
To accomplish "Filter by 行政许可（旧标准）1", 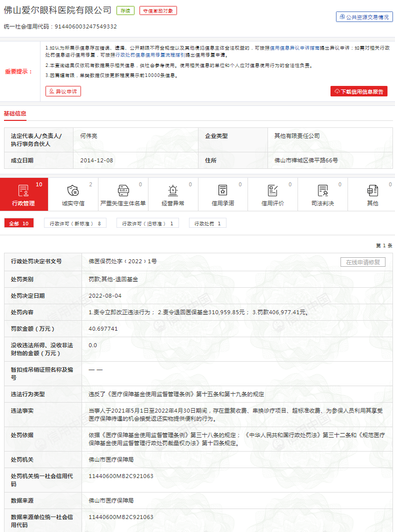I will tap(147, 223).
